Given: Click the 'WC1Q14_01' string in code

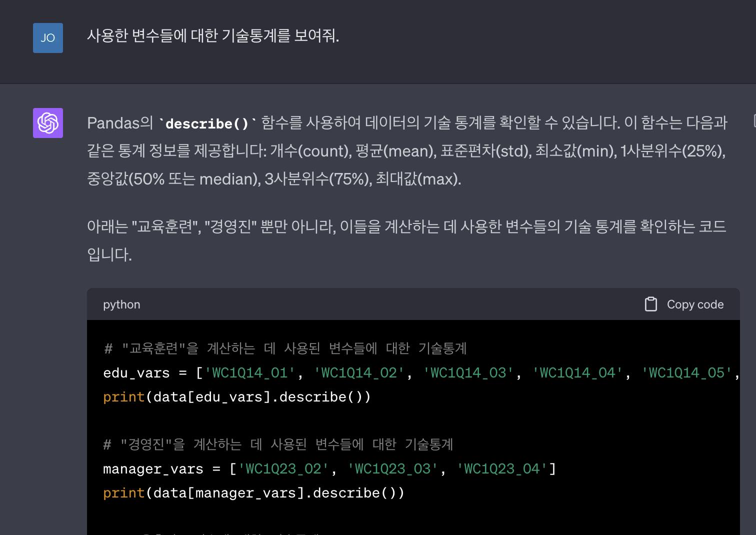Looking at the screenshot, I should (x=249, y=373).
